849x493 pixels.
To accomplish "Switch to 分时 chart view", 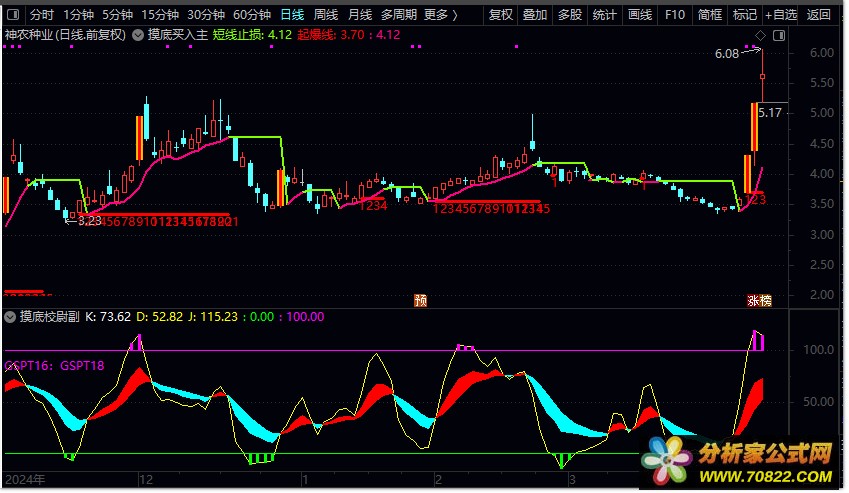I will pos(42,15).
